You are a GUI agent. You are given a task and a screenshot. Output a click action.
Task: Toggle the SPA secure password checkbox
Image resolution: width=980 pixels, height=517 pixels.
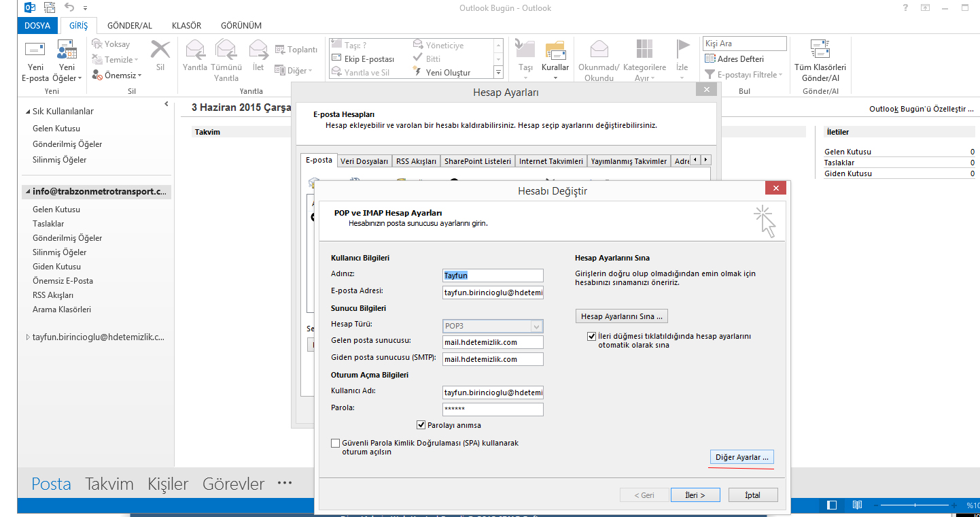(335, 443)
